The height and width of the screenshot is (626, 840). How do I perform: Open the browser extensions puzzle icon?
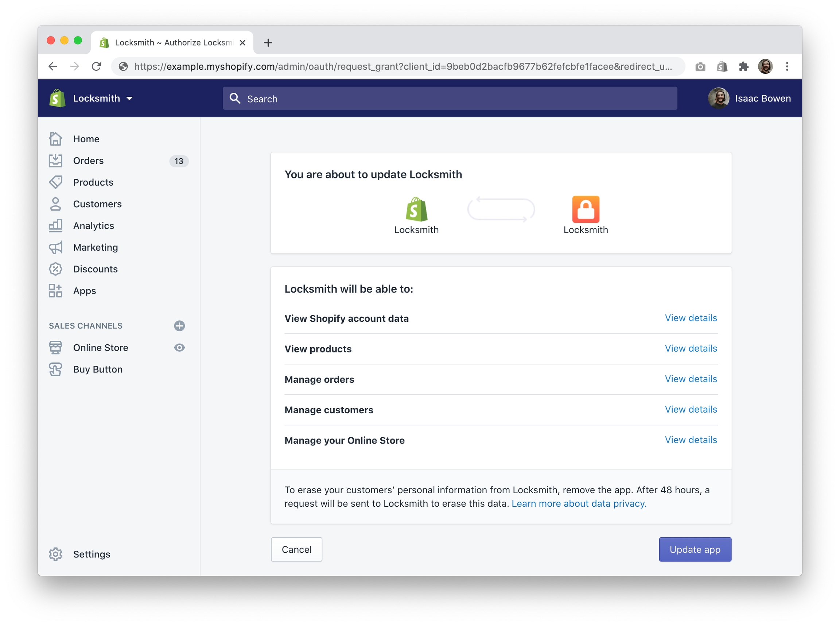(x=743, y=67)
